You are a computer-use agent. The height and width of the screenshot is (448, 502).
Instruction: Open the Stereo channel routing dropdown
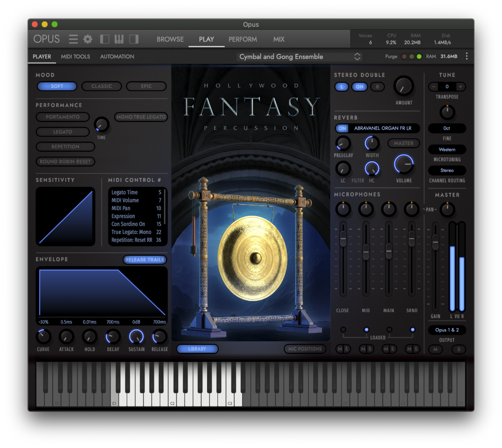tap(447, 170)
